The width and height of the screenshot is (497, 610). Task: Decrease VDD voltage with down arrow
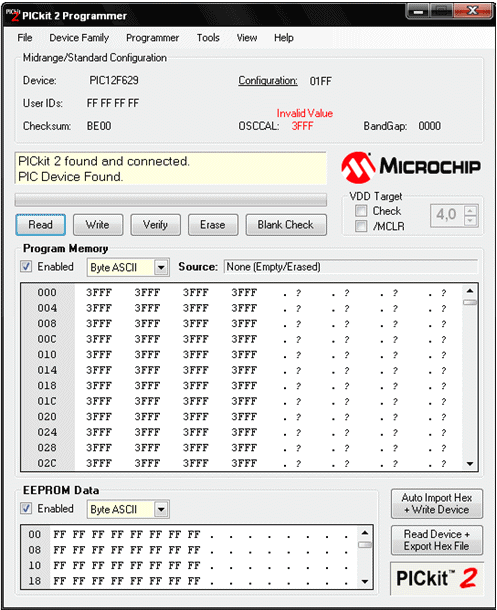471,221
